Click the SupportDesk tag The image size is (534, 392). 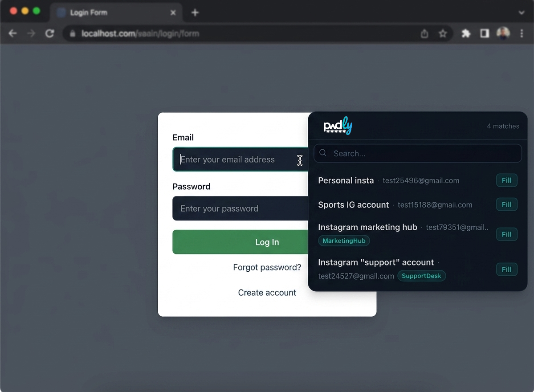click(x=421, y=276)
